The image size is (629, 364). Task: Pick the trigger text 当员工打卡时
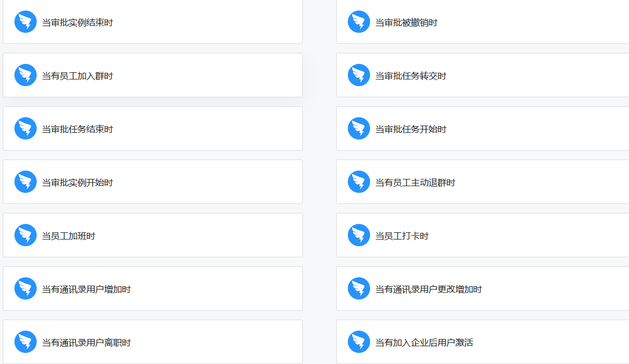(x=402, y=236)
